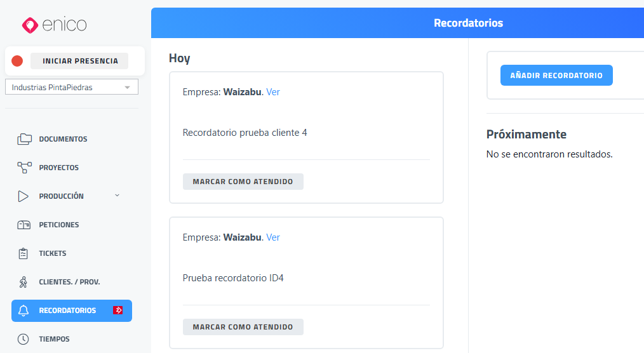Toggle the red presence status indicator
The height and width of the screenshot is (353, 644).
pos(17,61)
